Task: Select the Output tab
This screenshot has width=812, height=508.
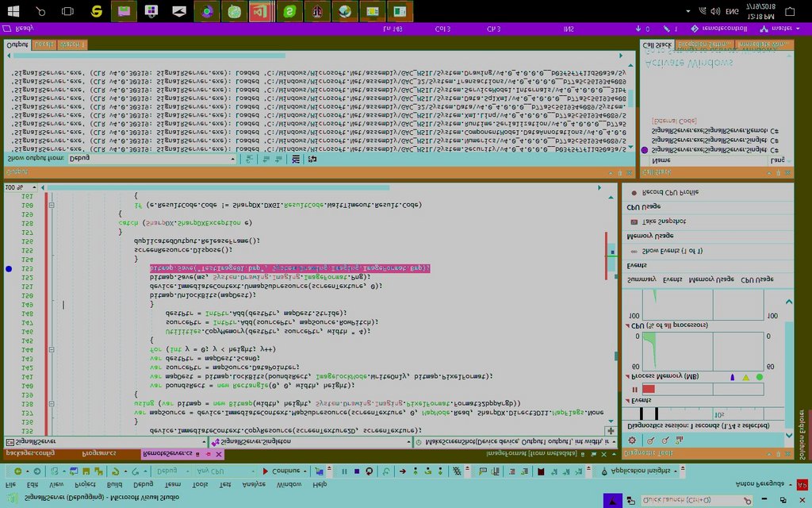Action: coord(17,44)
